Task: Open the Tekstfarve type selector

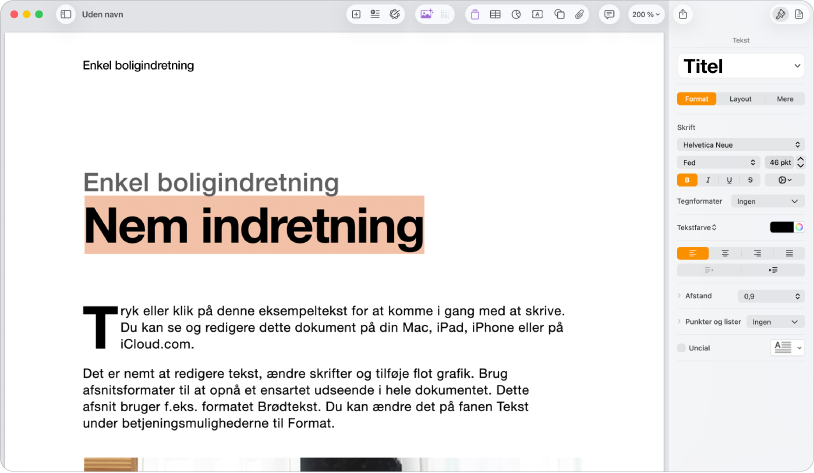Action: click(697, 227)
